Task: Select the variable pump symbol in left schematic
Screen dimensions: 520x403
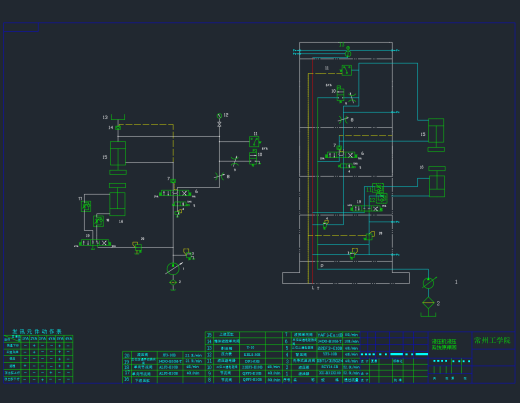Action: 173,269
